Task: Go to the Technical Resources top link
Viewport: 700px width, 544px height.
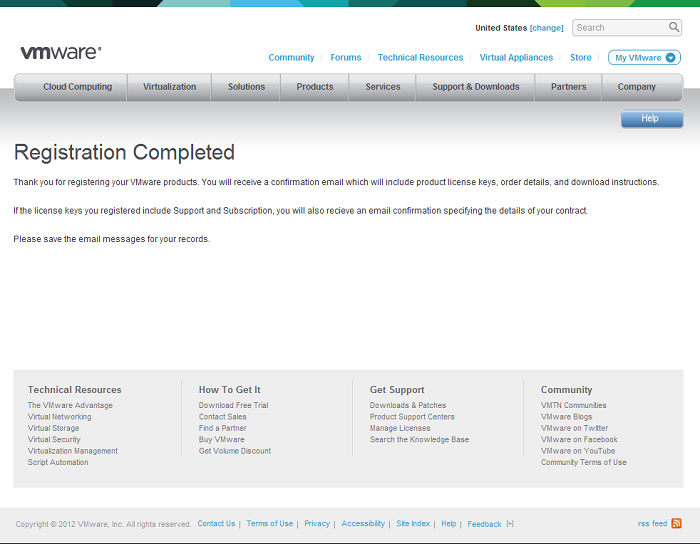Action: point(420,58)
